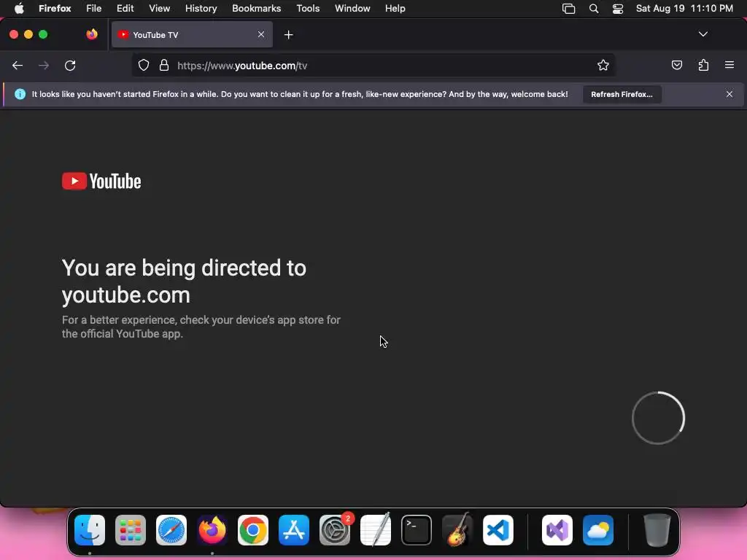Open the App Store from the Dock
Image resolution: width=747 pixels, height=560 pixels.
coord(294,530)
